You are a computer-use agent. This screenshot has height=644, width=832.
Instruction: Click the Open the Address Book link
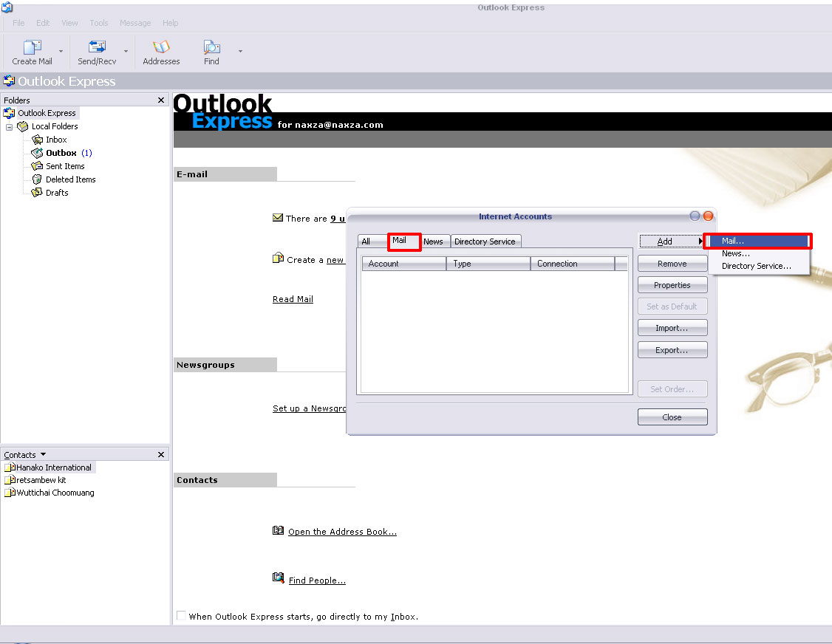pyautogui.click(x=342, y=532)
